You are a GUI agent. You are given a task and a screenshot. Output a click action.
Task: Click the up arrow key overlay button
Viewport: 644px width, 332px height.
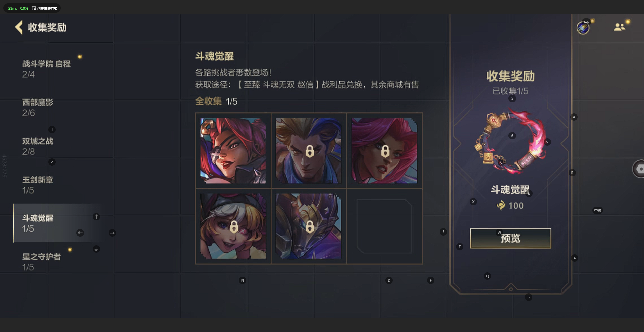[x=96, y=217]
